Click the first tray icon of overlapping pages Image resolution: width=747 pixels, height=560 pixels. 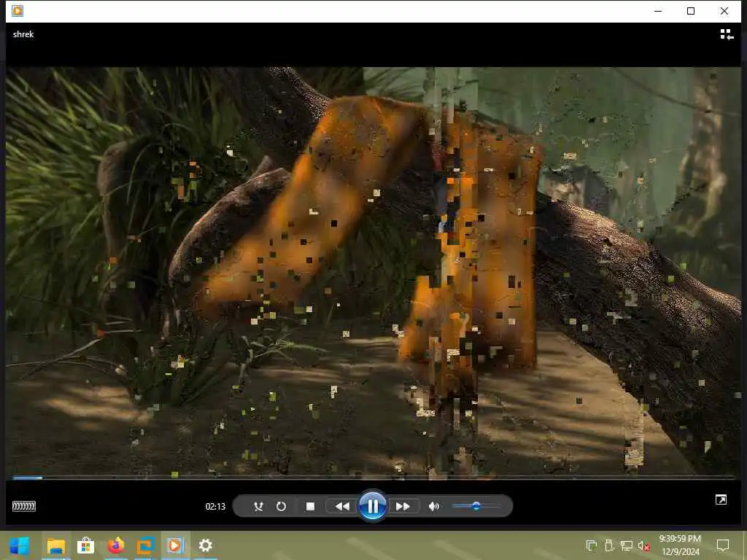click(x=591, y=545)
